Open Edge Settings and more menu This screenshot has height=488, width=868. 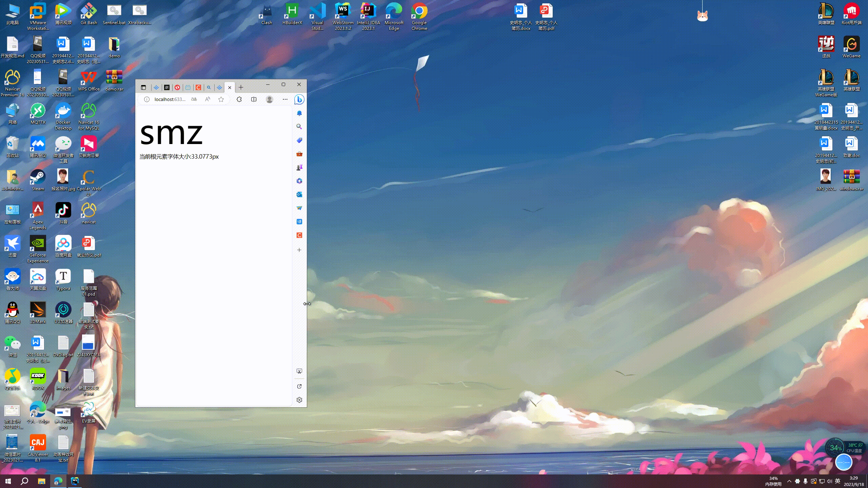point(285,99)
